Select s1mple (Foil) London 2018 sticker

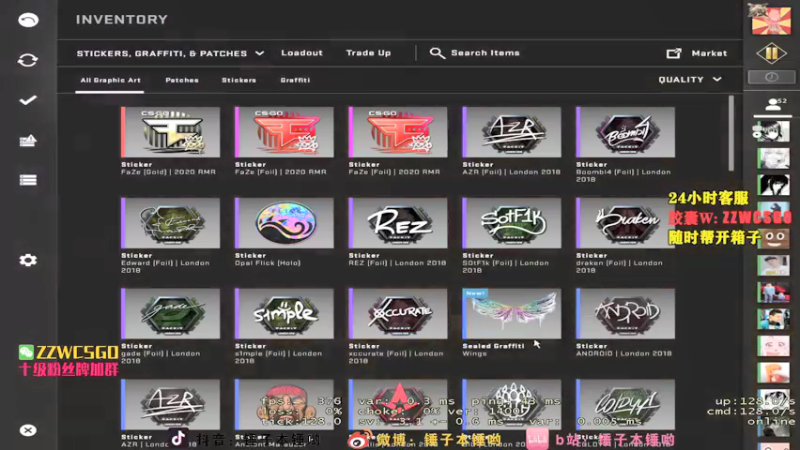point(284,313)
